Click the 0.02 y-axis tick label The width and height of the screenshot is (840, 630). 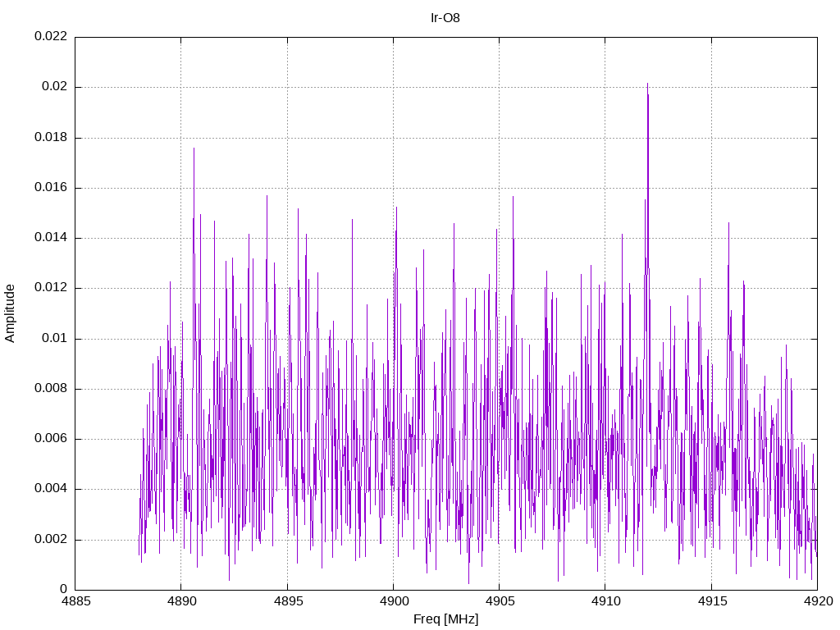pyautogui.click(x=55, y=86)
